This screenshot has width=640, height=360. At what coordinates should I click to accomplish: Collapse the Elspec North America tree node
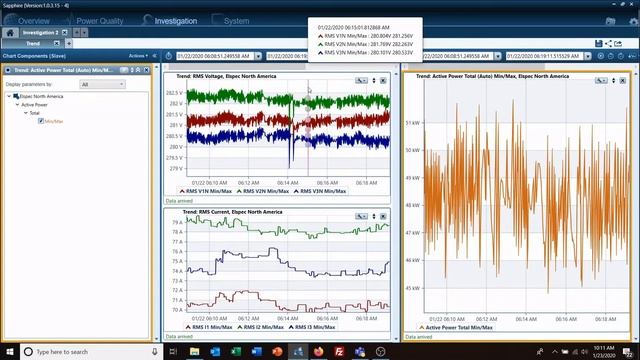(x=9, y=96)
